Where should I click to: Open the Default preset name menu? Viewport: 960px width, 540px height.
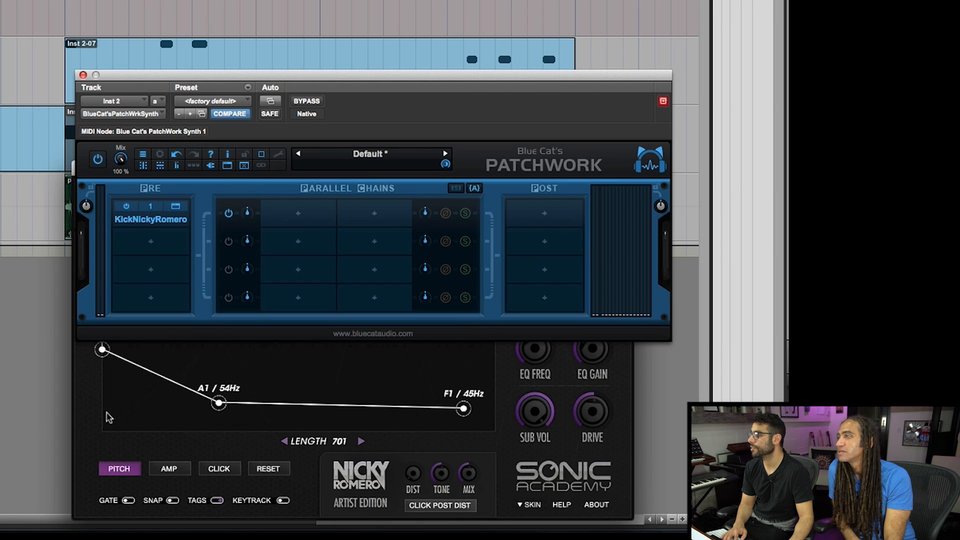click(370, 154)
